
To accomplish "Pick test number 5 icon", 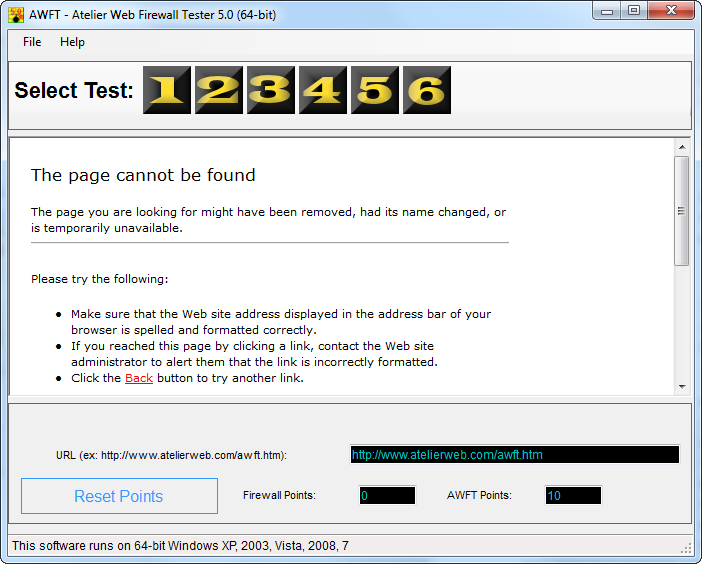I will pyautogui.click(x=375, y=90).
